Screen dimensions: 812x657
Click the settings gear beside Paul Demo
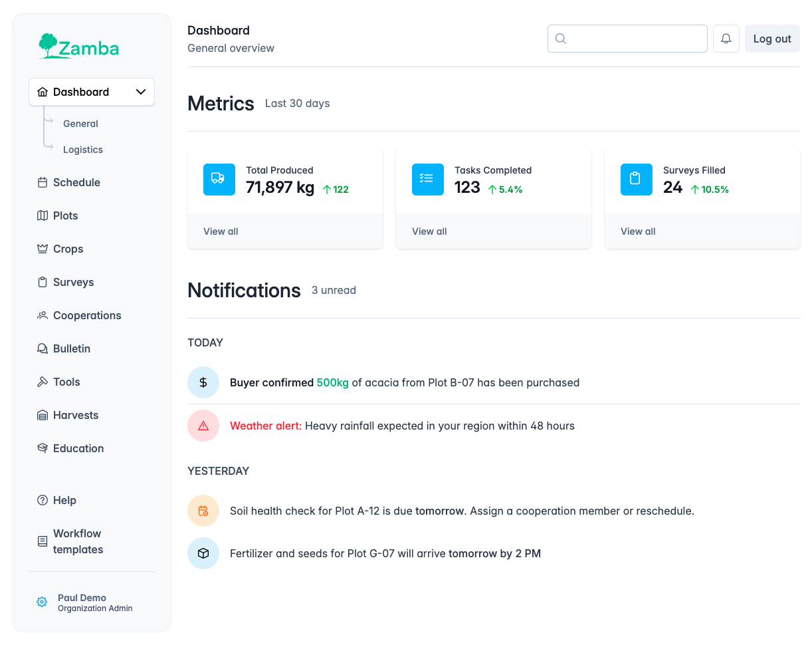click(x=42, y=602)
